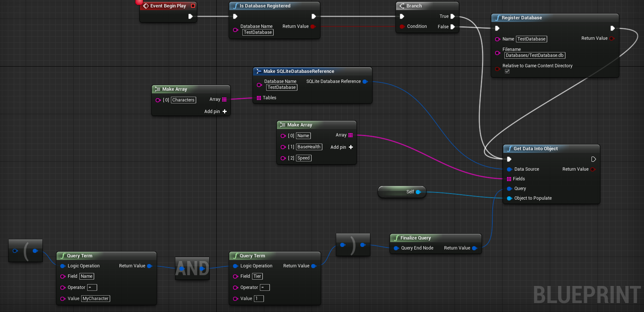Select the AND query node

(192, 268)
